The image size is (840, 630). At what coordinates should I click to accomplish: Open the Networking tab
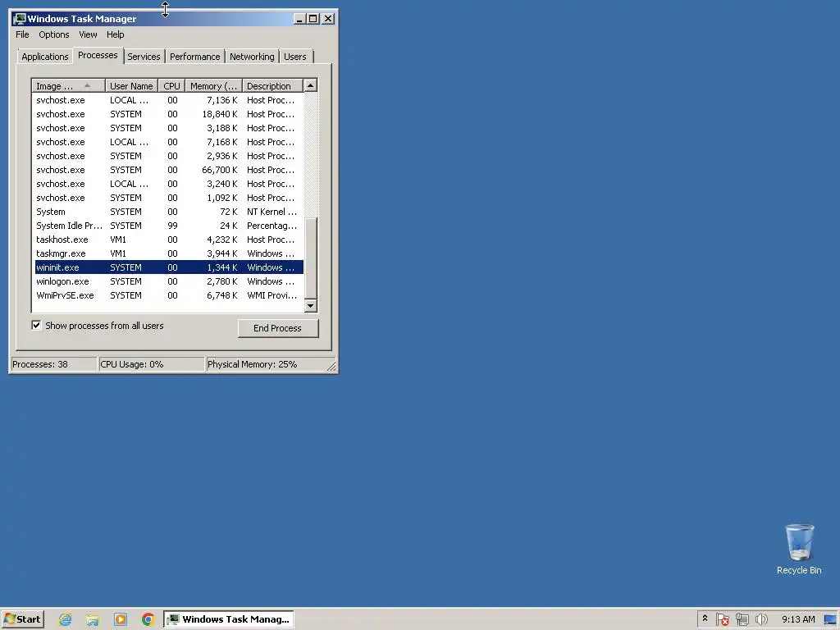click(x=252, y=57)
